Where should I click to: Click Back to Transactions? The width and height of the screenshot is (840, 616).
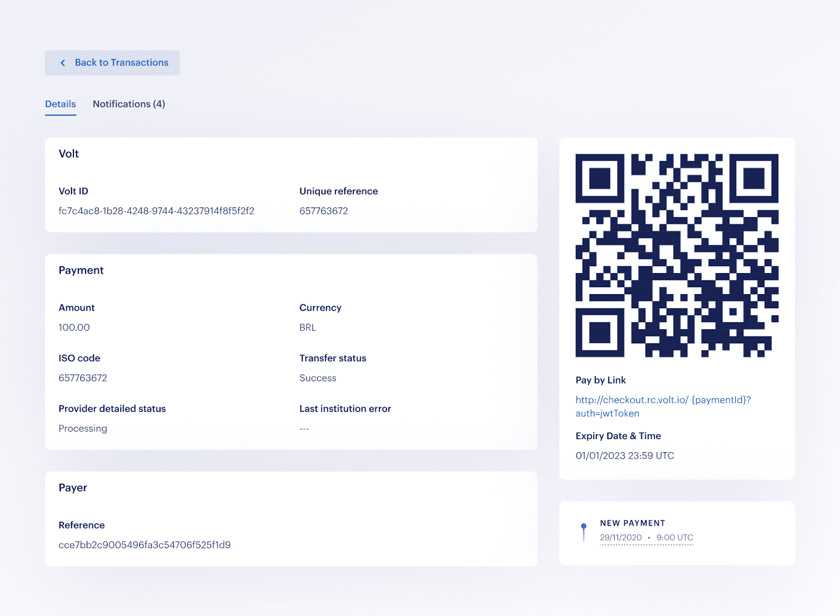click(121, 62)
